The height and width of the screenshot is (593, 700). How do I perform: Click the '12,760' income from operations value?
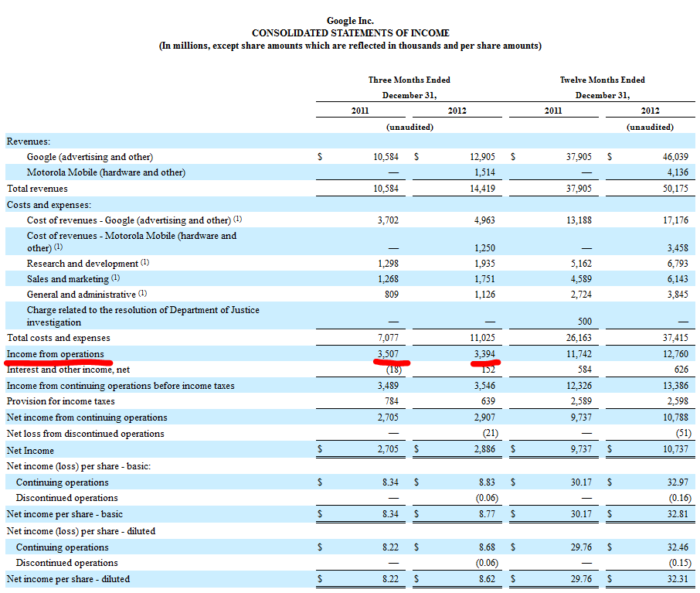pos(675,354)
